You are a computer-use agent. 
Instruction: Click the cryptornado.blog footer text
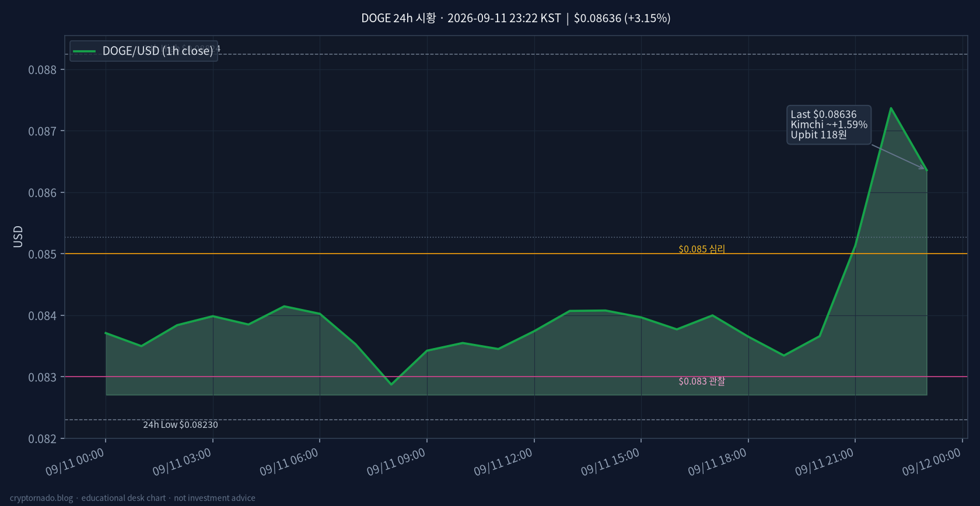click(x=132, y=498)
